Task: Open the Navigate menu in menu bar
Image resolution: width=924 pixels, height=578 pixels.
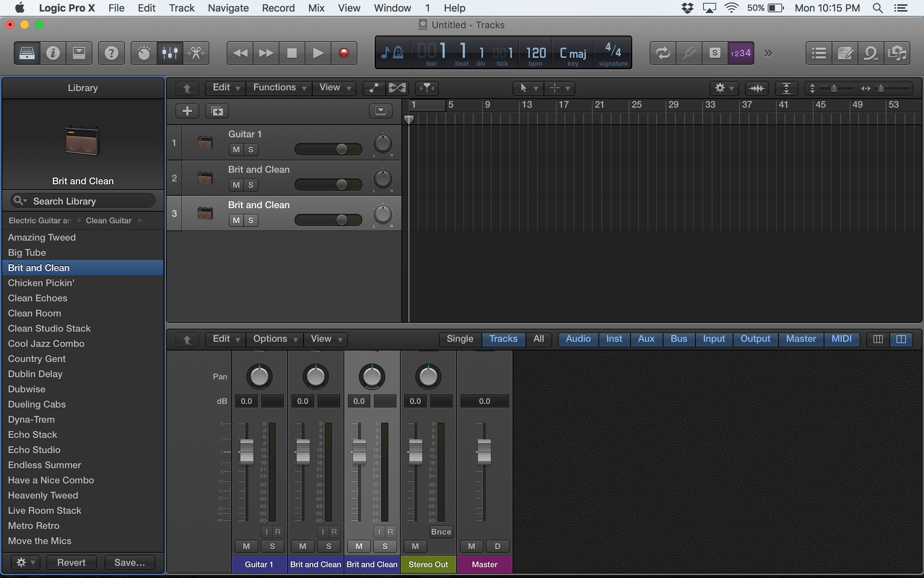Action: (x=228, y=8)
